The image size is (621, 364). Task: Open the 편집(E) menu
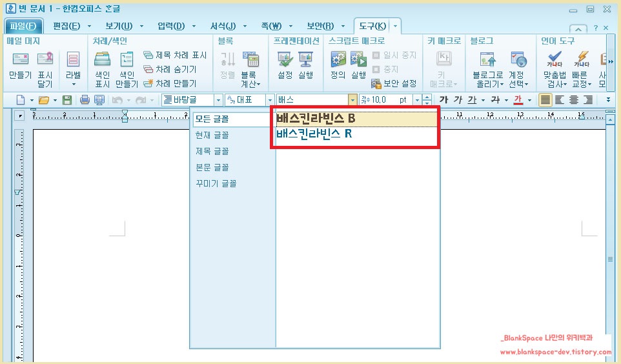tap(66, 26)
